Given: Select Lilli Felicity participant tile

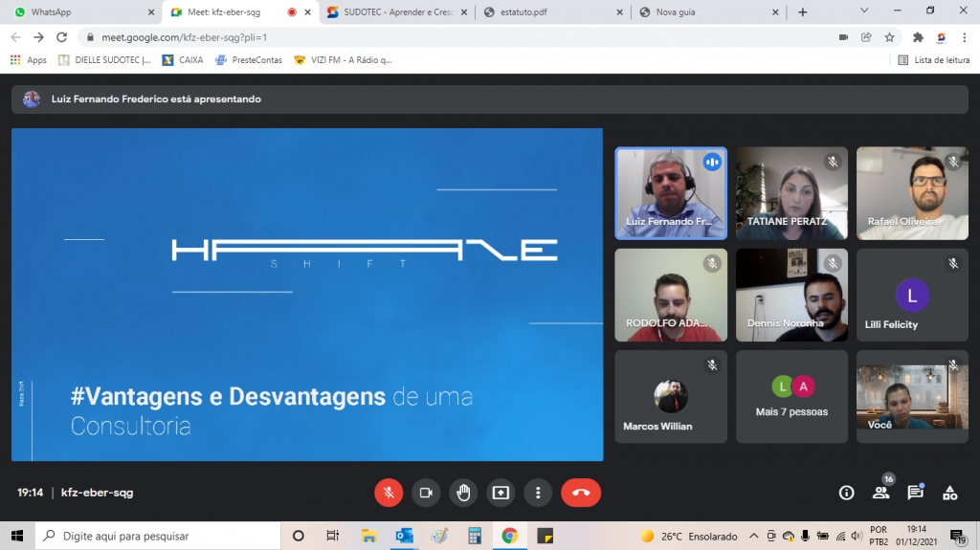Looking at the screenshot, I should coord(912,295).
